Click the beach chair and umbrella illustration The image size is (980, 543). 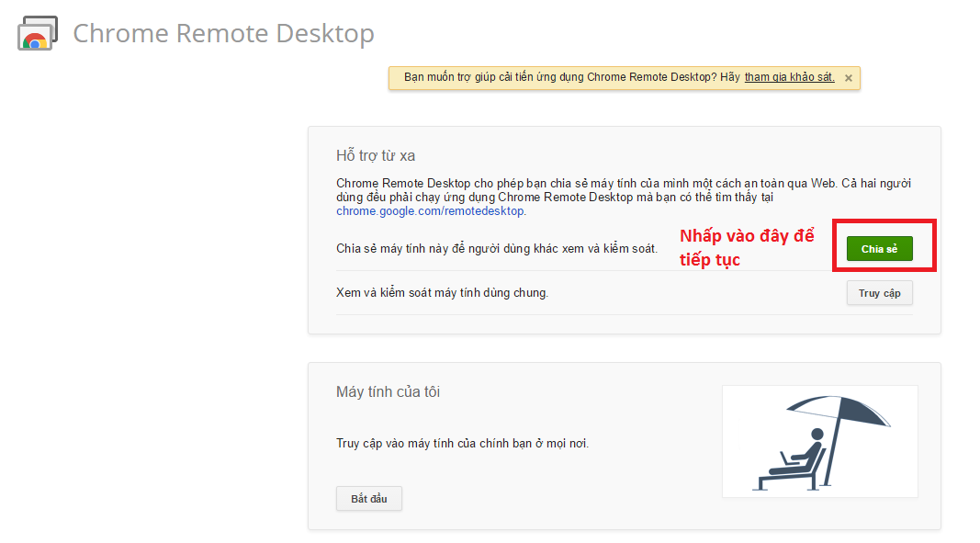[x=820, y=442]
